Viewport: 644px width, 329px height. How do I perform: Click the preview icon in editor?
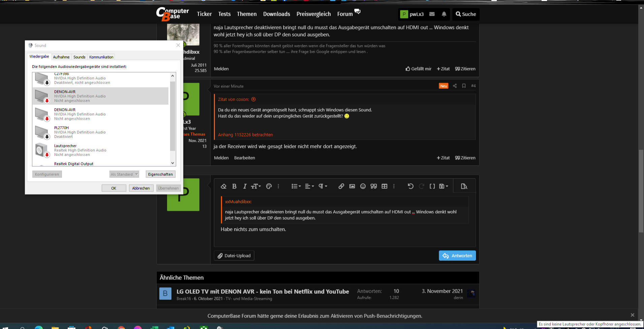point(464,186)
